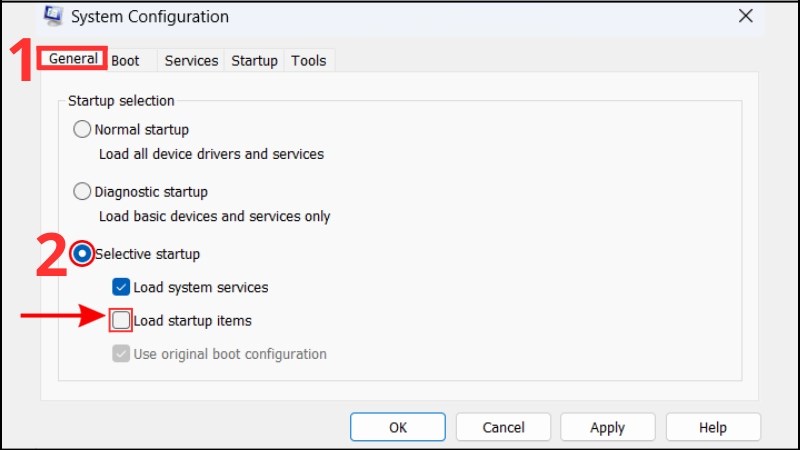
Task: Apply the configuration changes
Action: 607,427
